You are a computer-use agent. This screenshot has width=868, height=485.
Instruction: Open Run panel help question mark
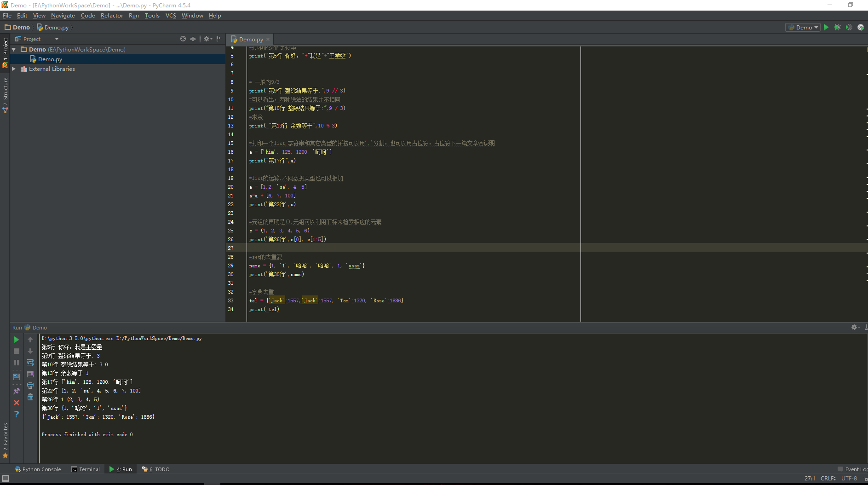(x=17, y=414)
